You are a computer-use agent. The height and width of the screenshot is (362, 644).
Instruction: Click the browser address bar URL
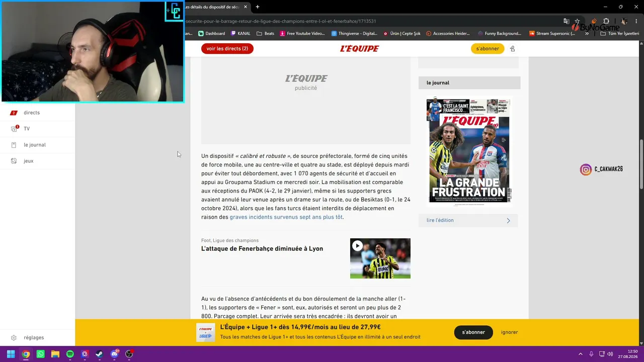[x=281, y=21]
